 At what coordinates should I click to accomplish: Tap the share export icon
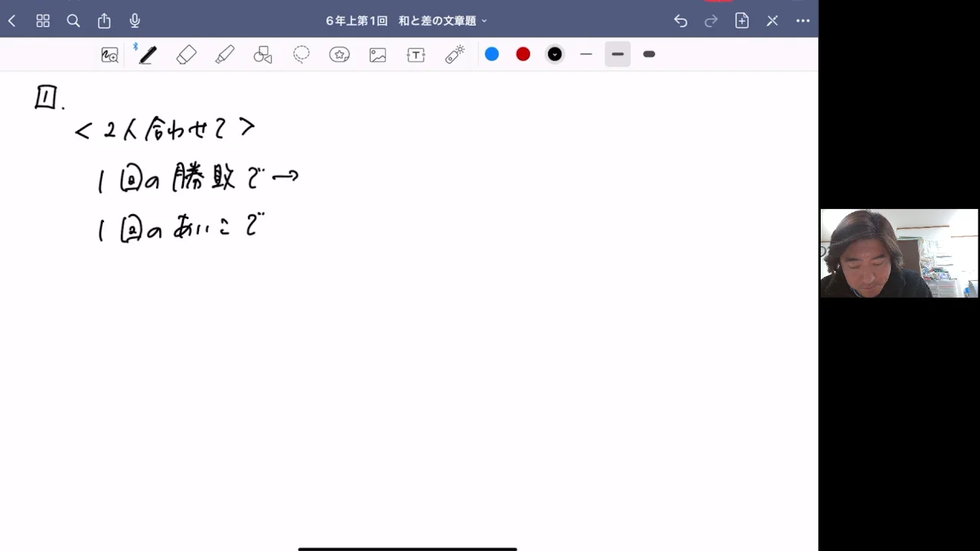104,21
